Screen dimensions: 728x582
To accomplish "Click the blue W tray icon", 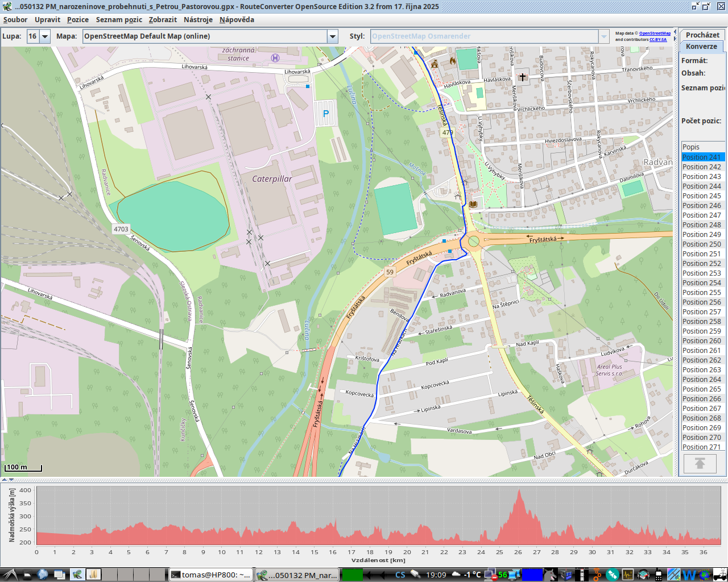I will 689,575.
